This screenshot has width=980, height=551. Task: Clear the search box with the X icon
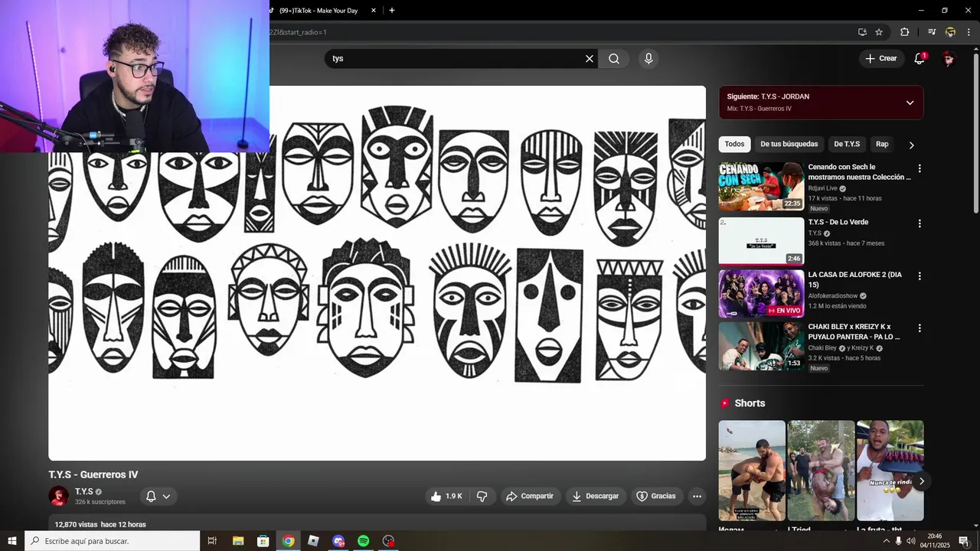point(590,59)
